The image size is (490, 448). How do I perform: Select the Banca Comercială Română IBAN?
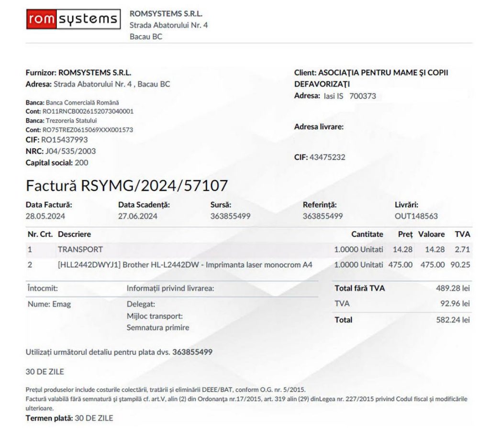coord(88,111)
